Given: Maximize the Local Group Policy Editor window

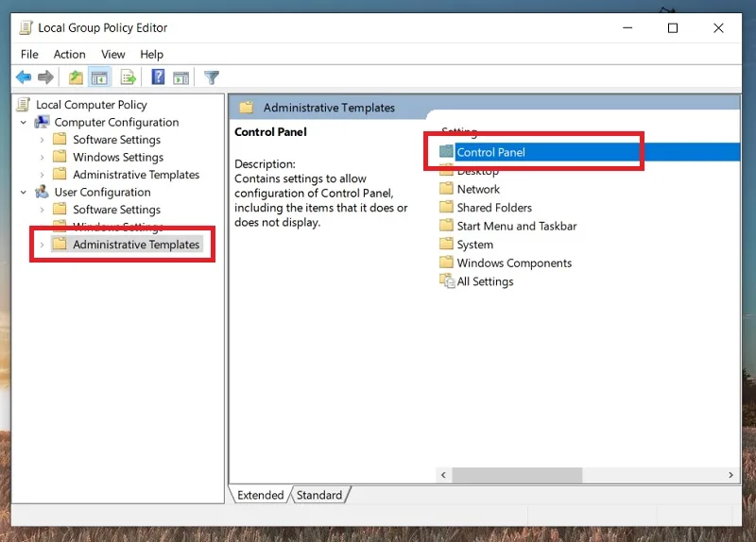Looking at the screenshot, I should pos(673,28).
